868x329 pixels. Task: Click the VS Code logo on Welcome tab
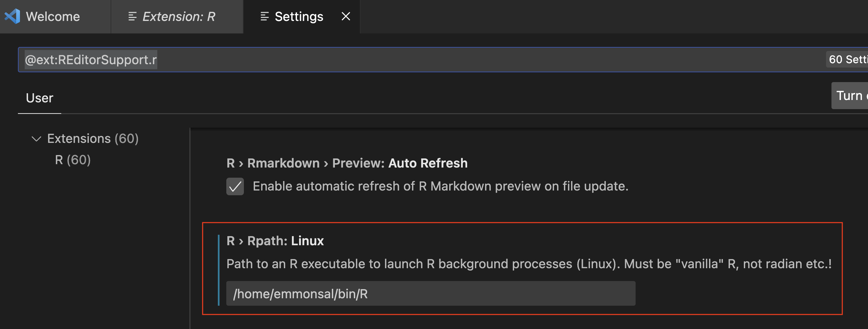pyautogui.click(x=13, y=17)
